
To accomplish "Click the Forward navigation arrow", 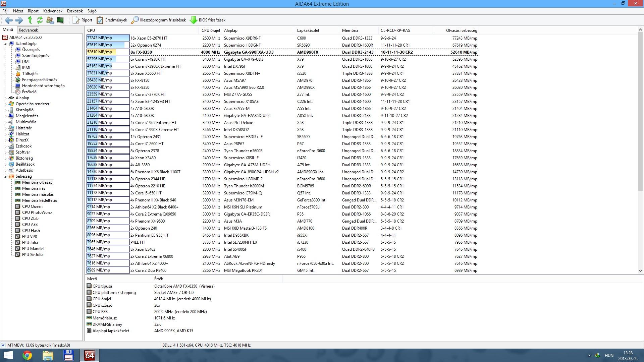I will coord(19,20).
